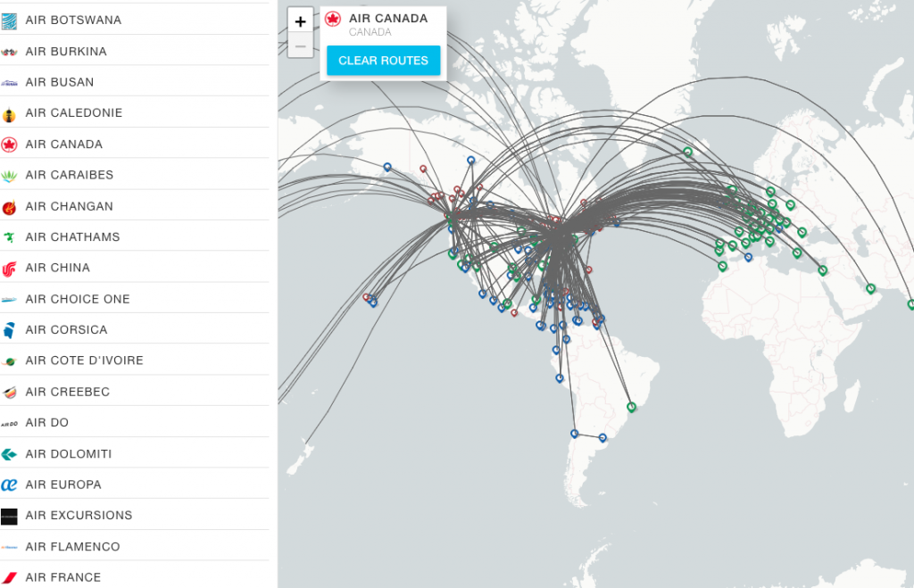Screen dimensions: 914x588
Task: Click the Air Do logo icon
Action: pyautogui.click(x=9, y=424)
